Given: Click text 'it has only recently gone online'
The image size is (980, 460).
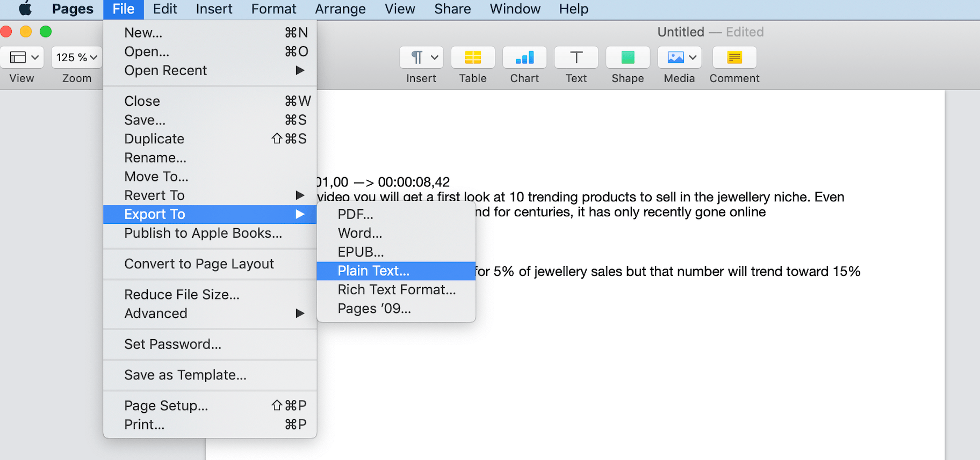Looking at the screenshot, I should tap(672, 212).
